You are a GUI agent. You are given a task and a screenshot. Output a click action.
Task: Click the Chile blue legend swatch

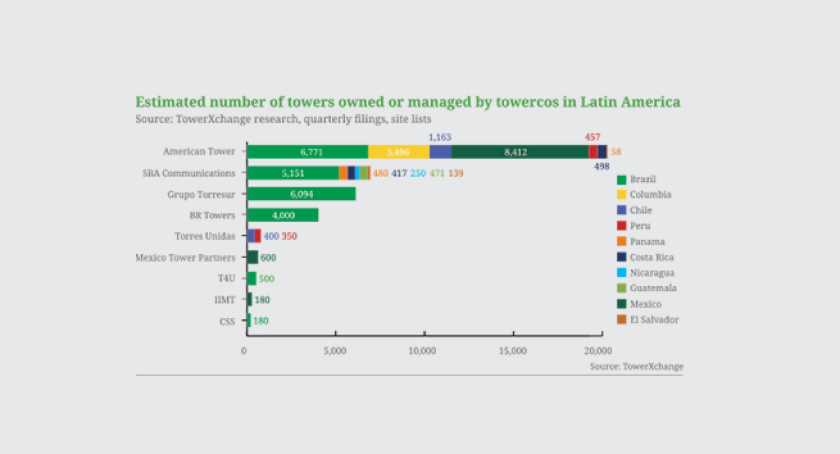click(621, 210)
